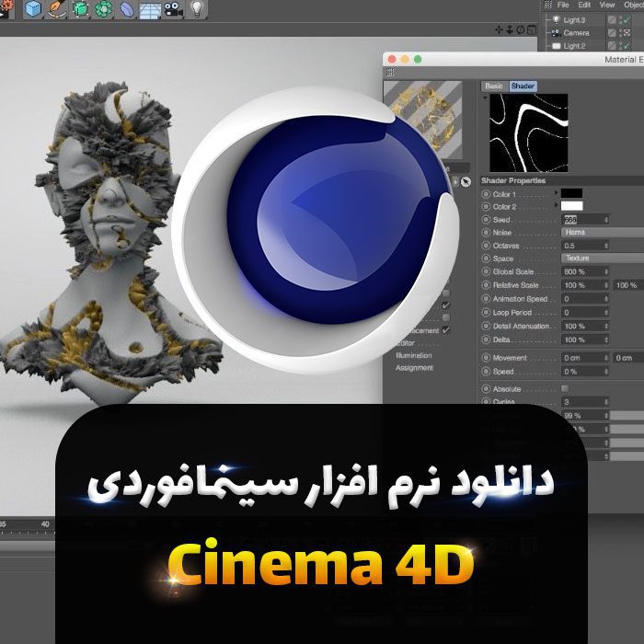Switch to the Shader tab
The image size is (644, 644).
523,86
